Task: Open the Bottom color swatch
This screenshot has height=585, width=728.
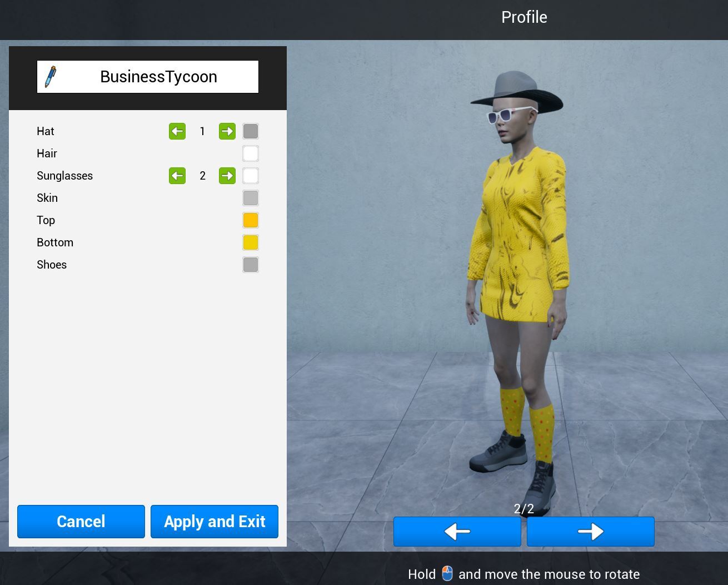Action: pos(251,242)
